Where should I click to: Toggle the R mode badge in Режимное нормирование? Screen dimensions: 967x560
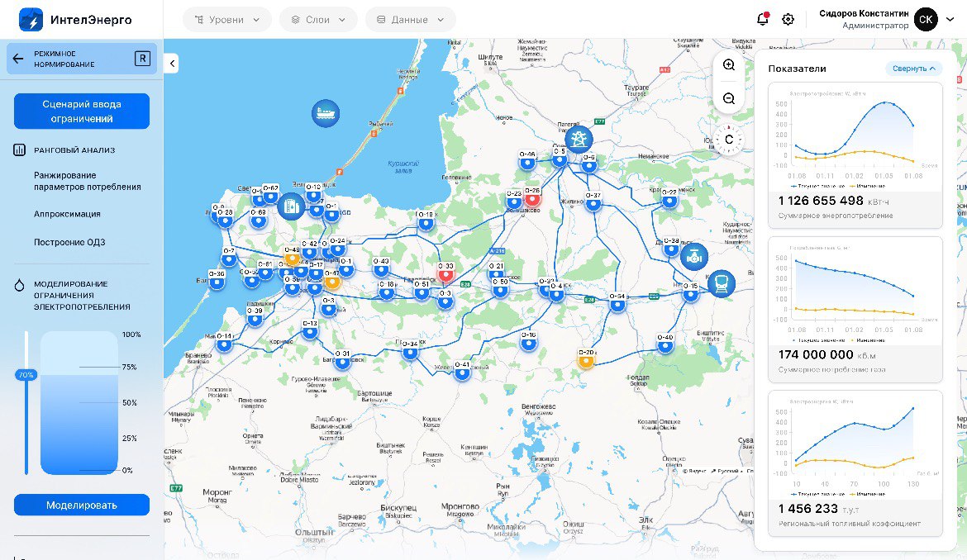(143, 59)
